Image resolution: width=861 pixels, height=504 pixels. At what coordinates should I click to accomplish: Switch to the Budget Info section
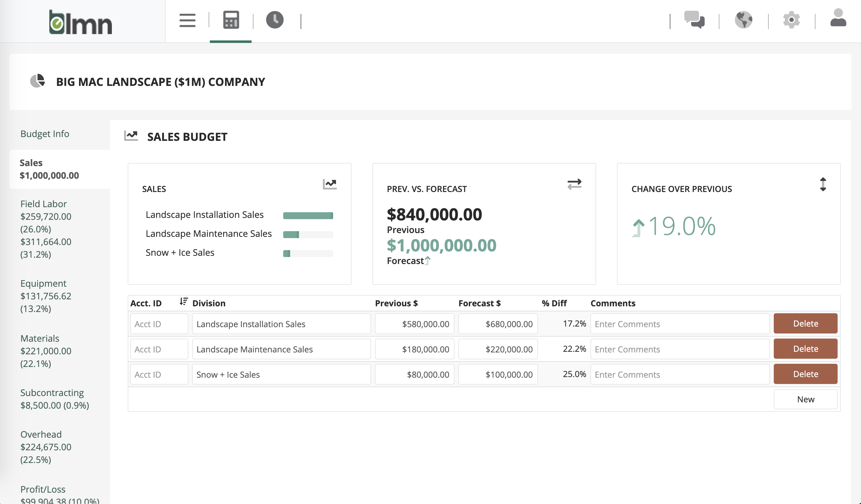tap(45, 134)
